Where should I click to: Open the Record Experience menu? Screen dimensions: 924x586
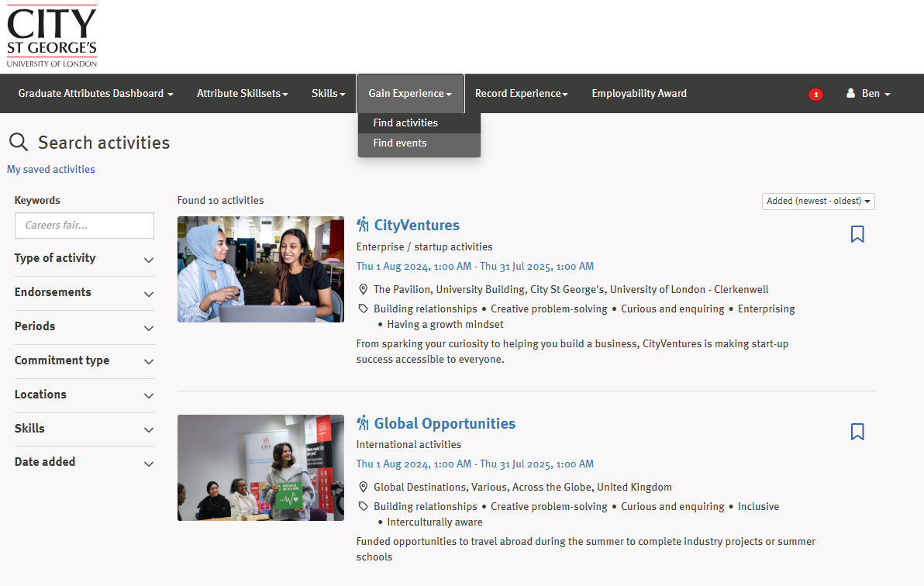click(x=522, y=93)
